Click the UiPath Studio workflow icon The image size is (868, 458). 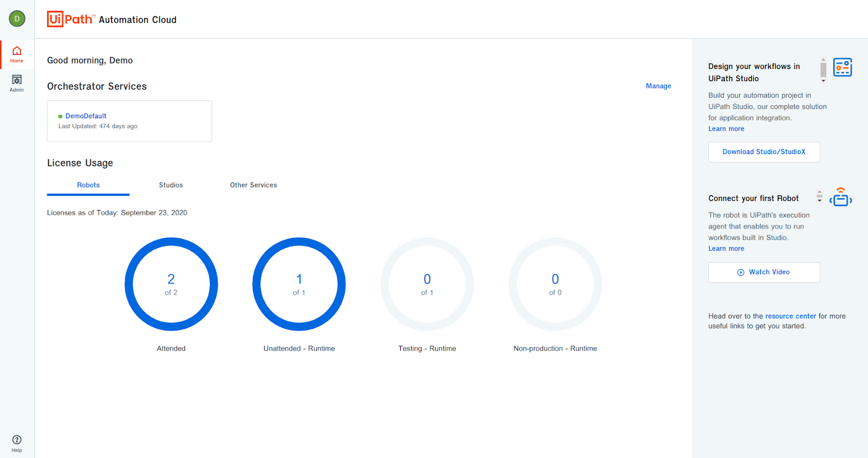[x=843, y=67]
